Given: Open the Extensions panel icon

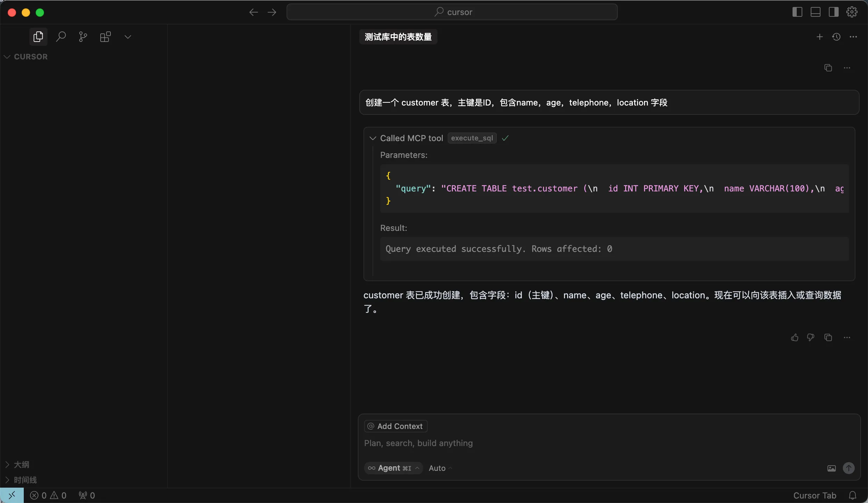Looking at the screenshot, I should [x=105, y=37].
